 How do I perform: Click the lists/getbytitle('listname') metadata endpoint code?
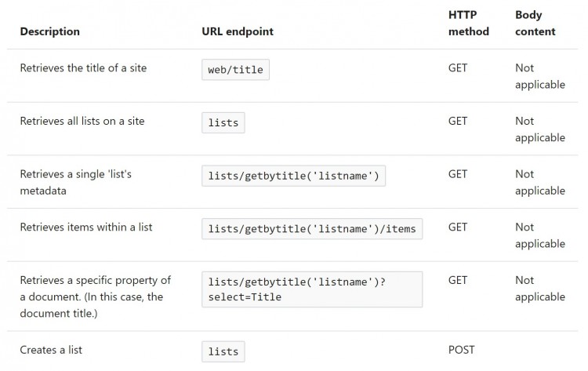[294, 176]
